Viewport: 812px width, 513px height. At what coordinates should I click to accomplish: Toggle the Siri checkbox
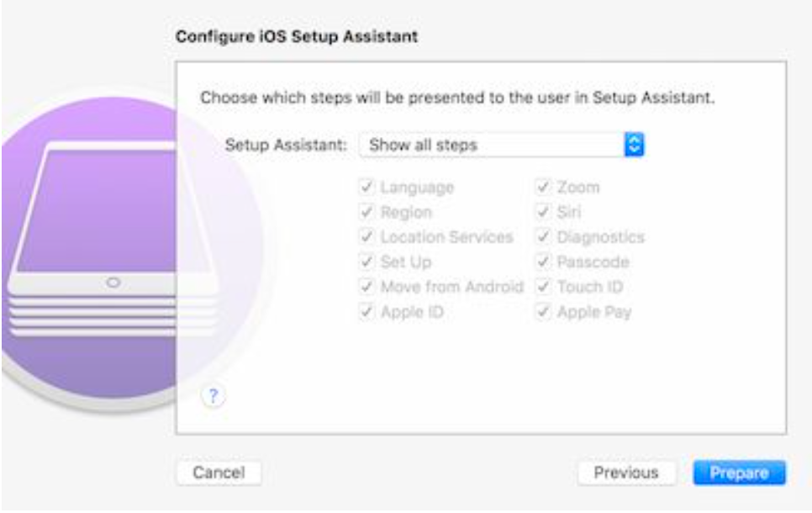click(543, 213)
